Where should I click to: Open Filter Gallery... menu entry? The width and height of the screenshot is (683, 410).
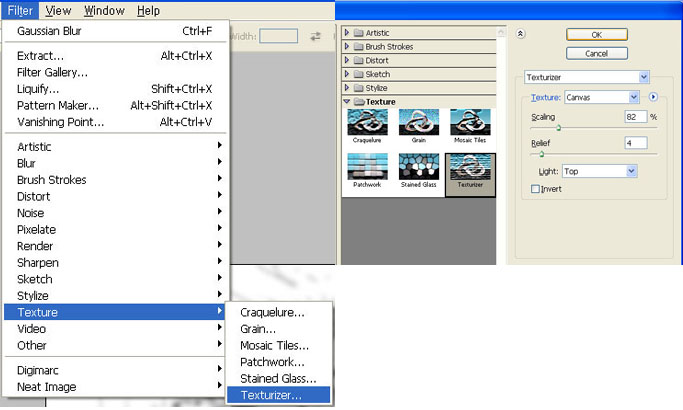[x=115, y=72]
